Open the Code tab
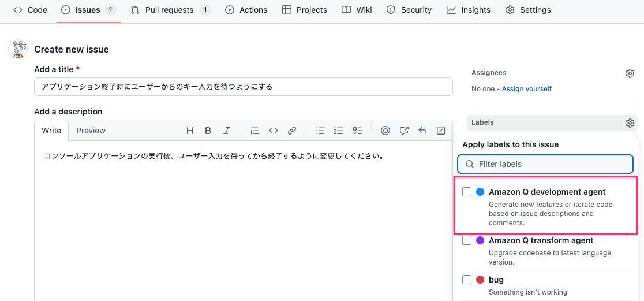644x301 pixels. [30, 10]
